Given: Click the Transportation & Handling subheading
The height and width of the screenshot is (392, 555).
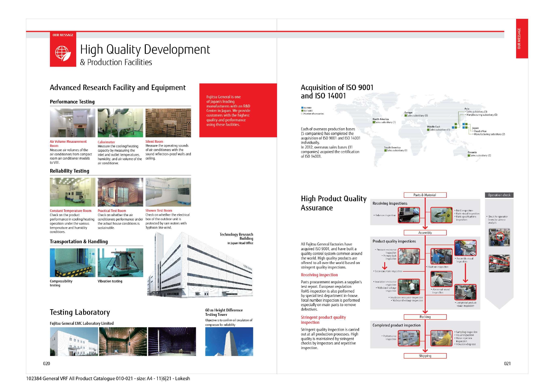Looking at the screenshot, I should [x=79, y=242].
